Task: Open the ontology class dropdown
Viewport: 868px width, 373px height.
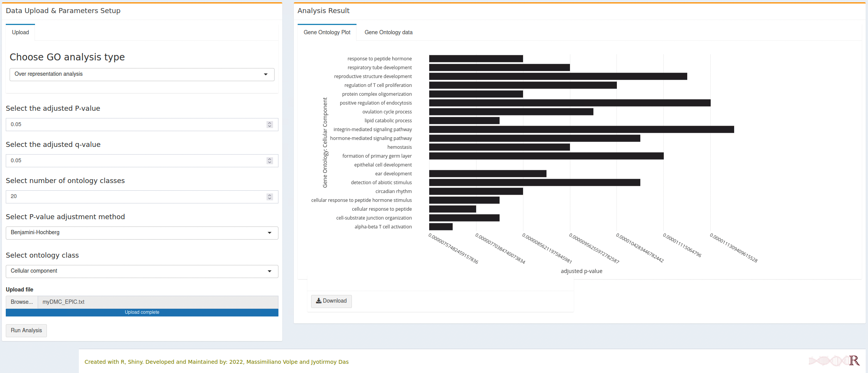Action: tap(142, 271)
